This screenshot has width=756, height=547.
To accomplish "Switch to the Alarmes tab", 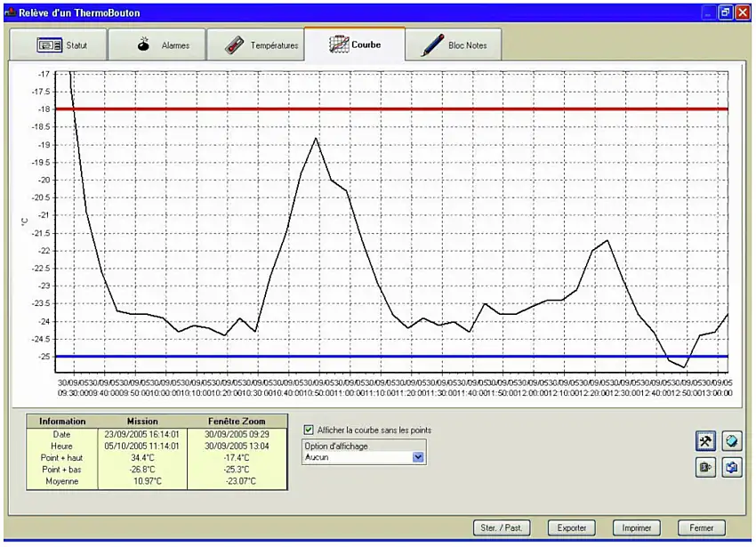I will 157,45.
